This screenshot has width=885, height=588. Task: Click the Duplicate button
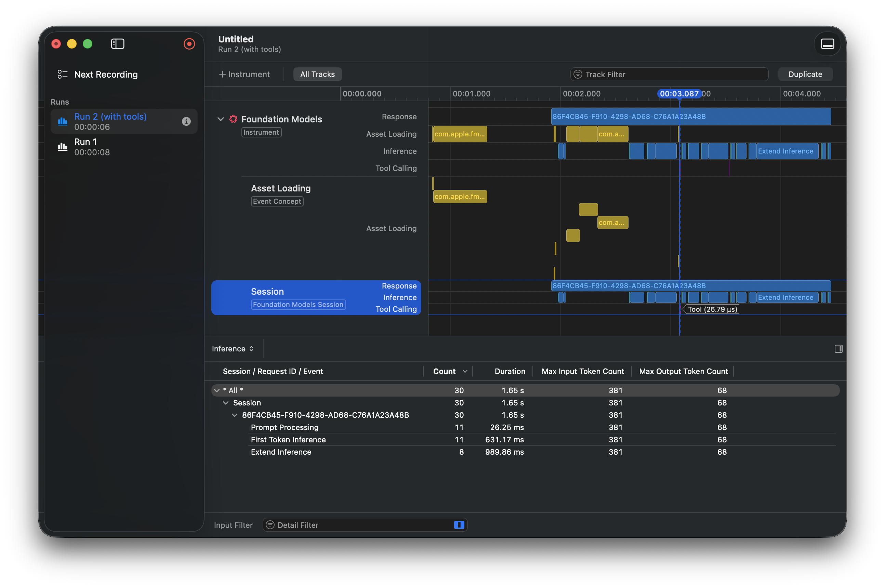click(805, 74)
